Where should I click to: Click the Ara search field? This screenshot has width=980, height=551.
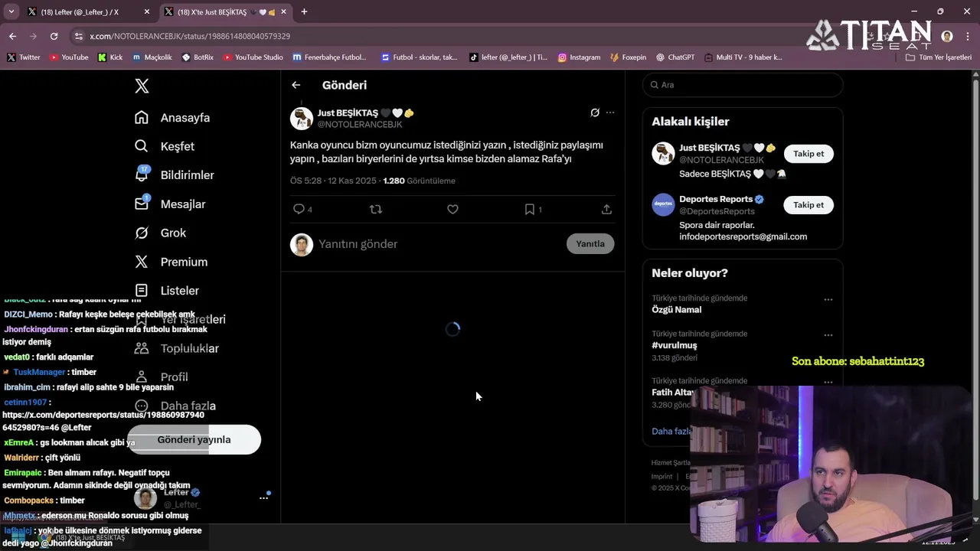(x=743, y=85)
